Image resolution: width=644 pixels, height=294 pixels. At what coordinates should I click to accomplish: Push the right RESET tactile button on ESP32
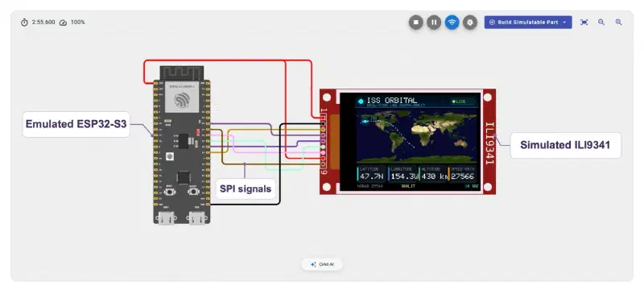click(x=193, y=191)
